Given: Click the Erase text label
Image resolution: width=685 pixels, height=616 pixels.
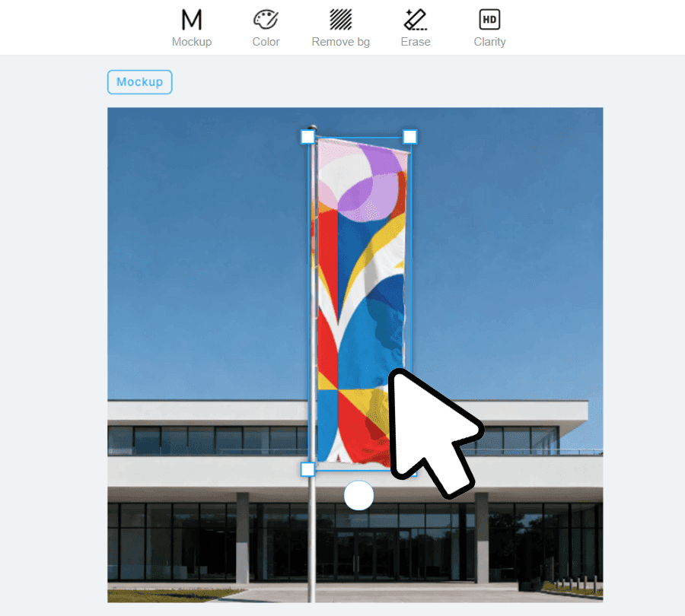Looking at the screenshot, I should coord(416,42).
